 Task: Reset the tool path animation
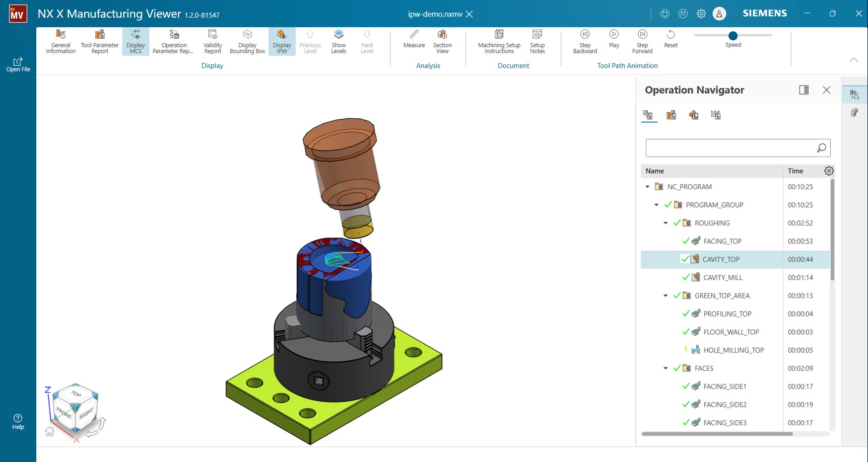(x=671, y=39)
